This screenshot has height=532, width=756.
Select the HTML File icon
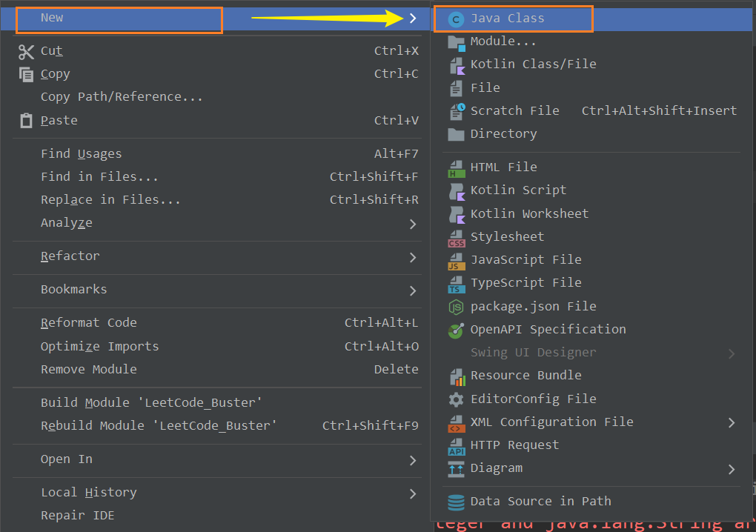[x=455, y=166]
